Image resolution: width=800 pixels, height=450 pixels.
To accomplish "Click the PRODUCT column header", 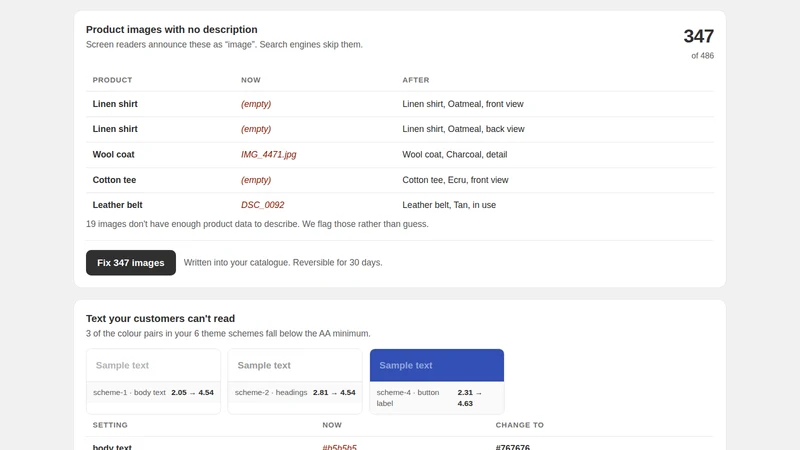I will 112,80.
